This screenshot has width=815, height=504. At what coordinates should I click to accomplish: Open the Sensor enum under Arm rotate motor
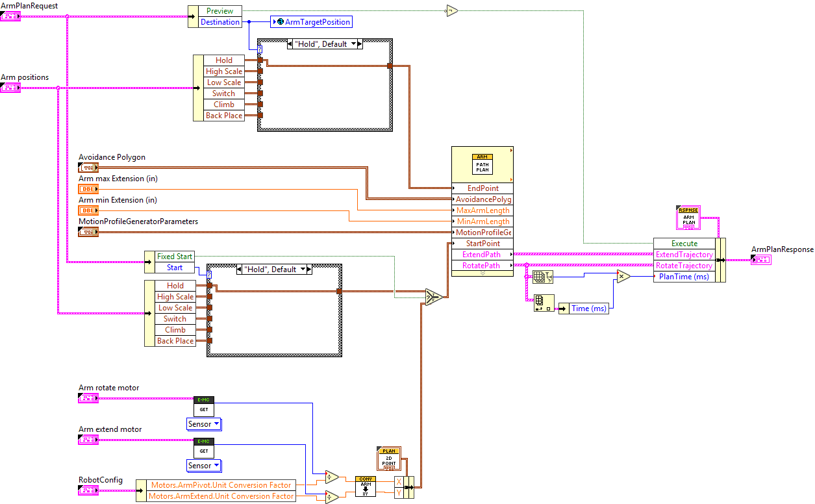tap(203, 424)
